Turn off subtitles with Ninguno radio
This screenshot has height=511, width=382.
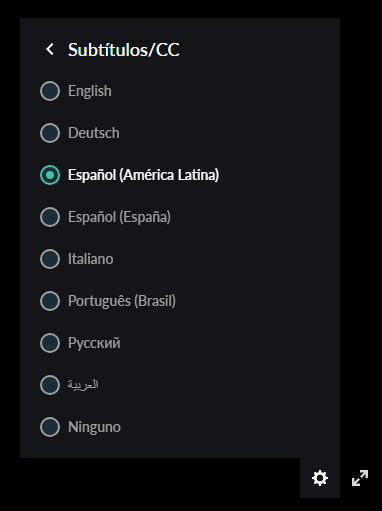tap(50, 427)
